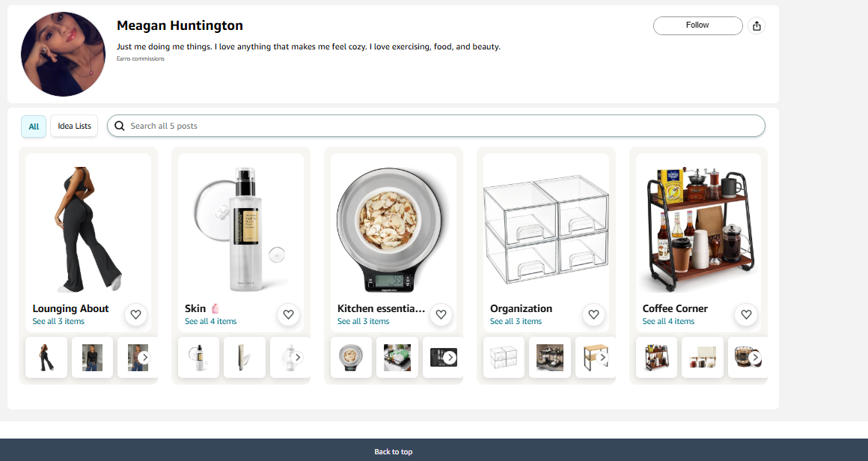868x461 pixels.
Task: Open the black jumpsuit thumbnail
Action: pos(46,358)
